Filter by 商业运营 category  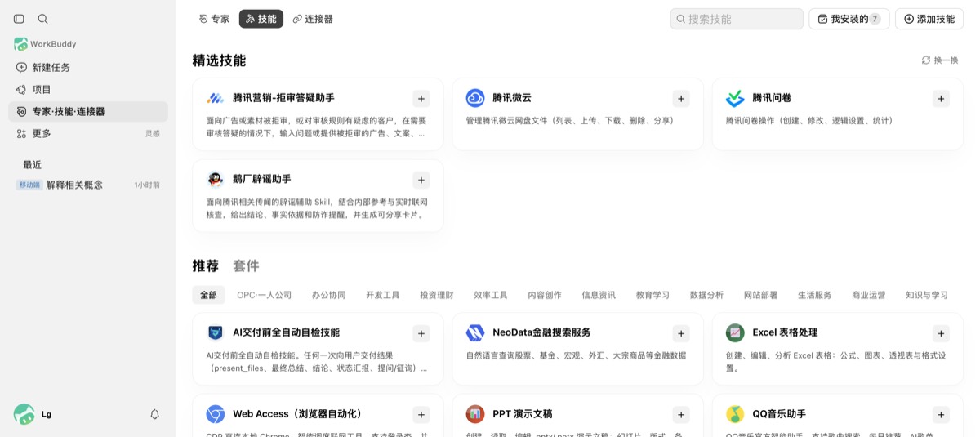(869, 295)
